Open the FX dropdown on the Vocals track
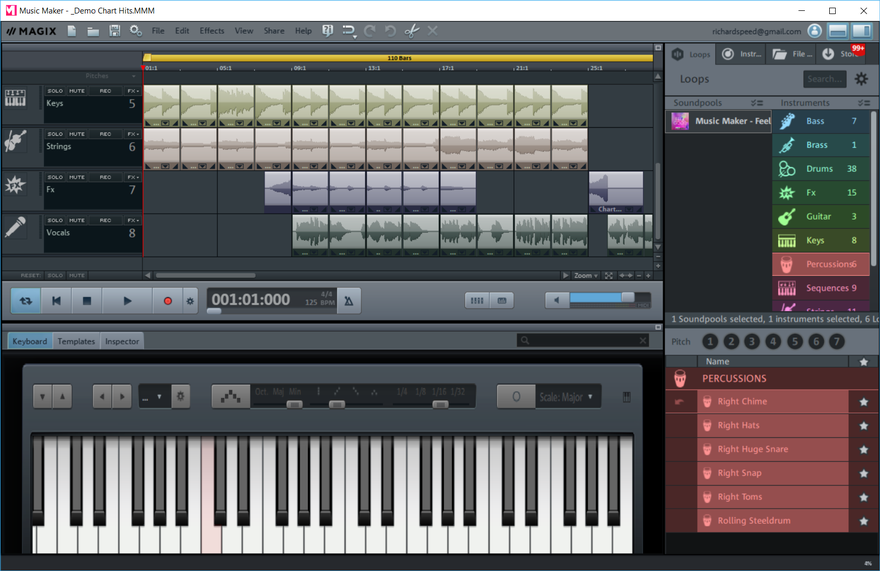 (133, 221)
